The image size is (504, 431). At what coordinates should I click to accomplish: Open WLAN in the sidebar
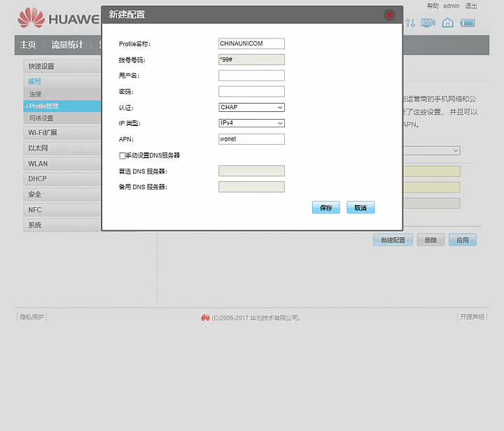click(x=62, y=164)
